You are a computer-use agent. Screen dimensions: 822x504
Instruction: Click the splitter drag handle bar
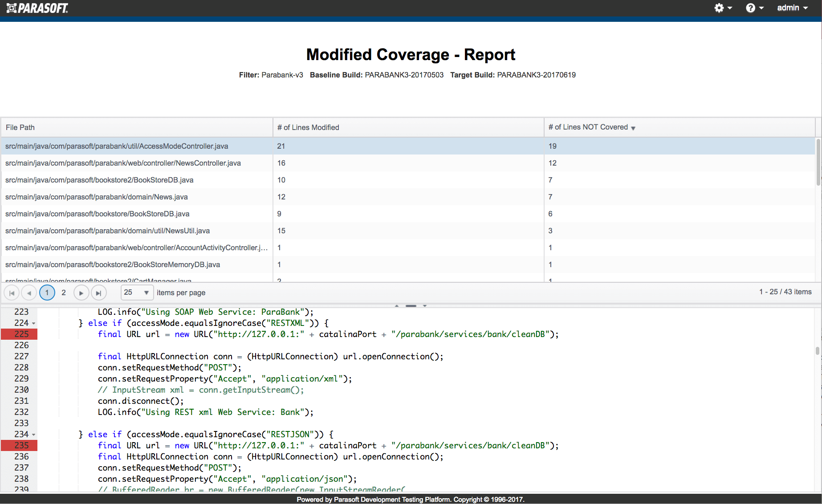tap(411, 306)
